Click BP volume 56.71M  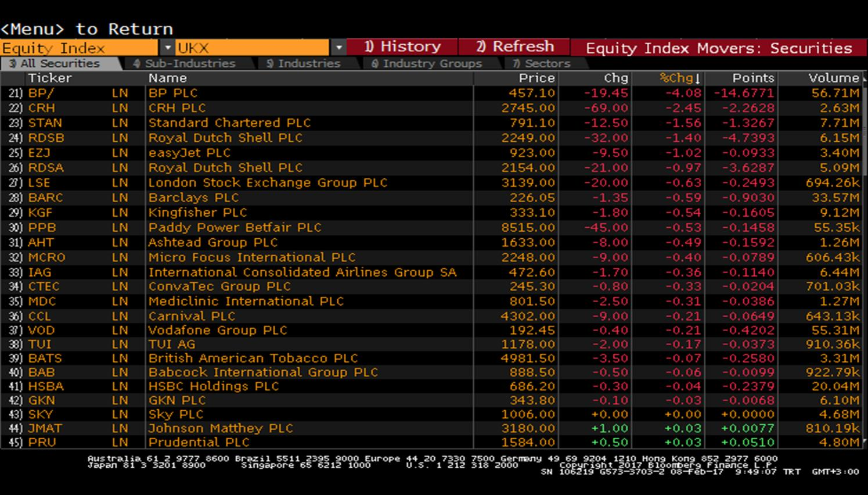(835, 93)
